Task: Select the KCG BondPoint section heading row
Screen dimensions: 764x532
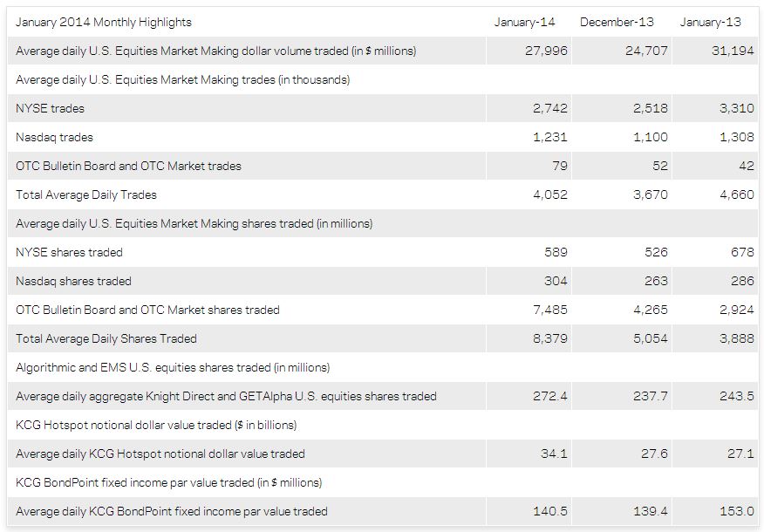Action: tap(168, 482)
